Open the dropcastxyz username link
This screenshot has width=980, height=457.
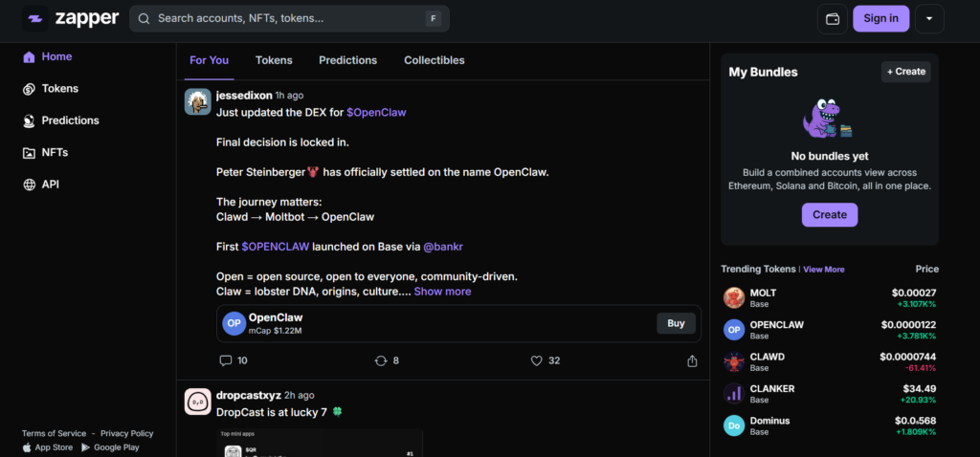click(249, 395)
